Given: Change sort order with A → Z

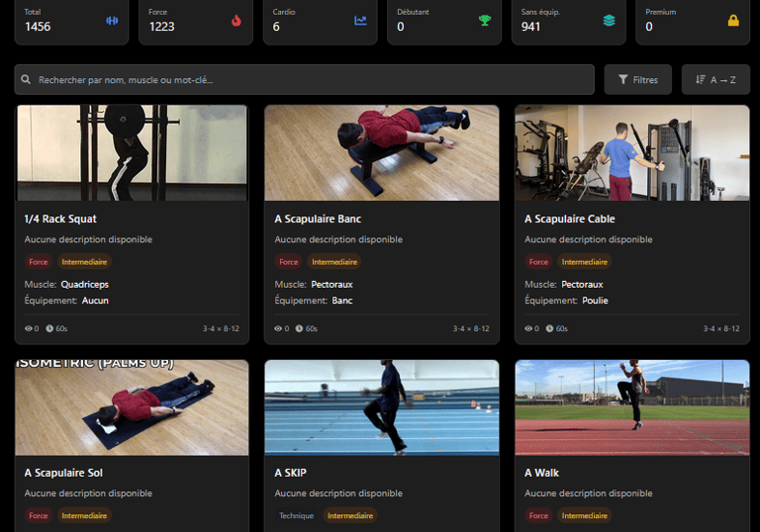Looking at the screenshot, I should tap(715, 79).
